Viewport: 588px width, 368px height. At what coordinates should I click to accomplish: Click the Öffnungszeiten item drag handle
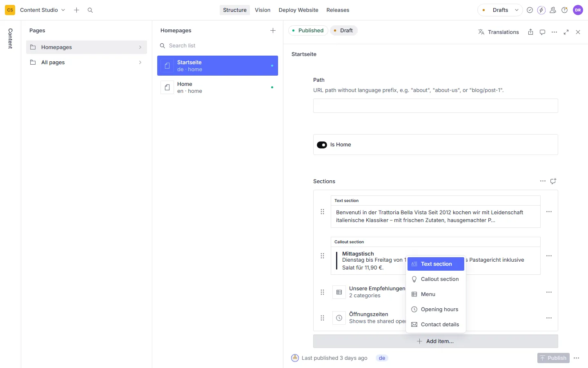322,318
